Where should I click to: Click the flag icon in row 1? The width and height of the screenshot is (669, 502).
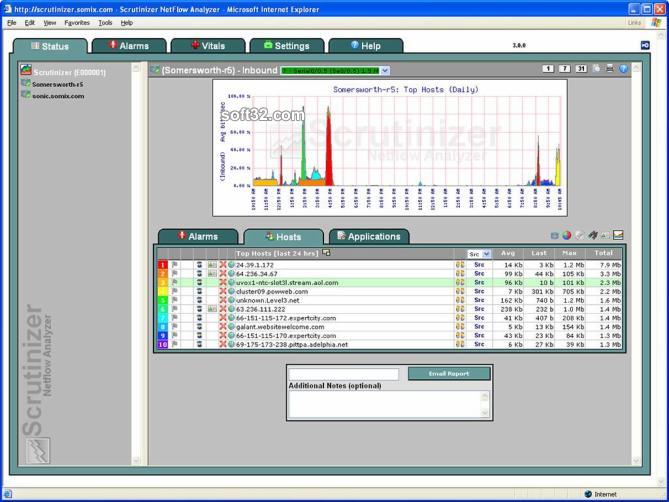(175, 265)
